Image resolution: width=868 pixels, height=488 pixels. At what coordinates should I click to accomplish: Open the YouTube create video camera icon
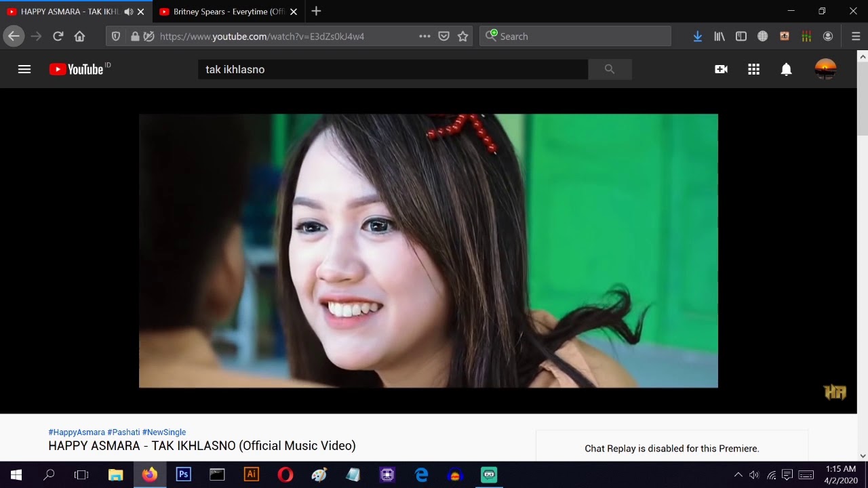(721, 69)
